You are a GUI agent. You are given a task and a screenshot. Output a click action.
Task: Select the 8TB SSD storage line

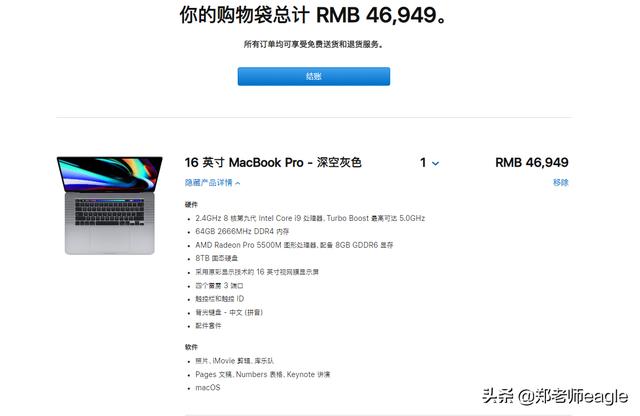(x=216, y=258)
